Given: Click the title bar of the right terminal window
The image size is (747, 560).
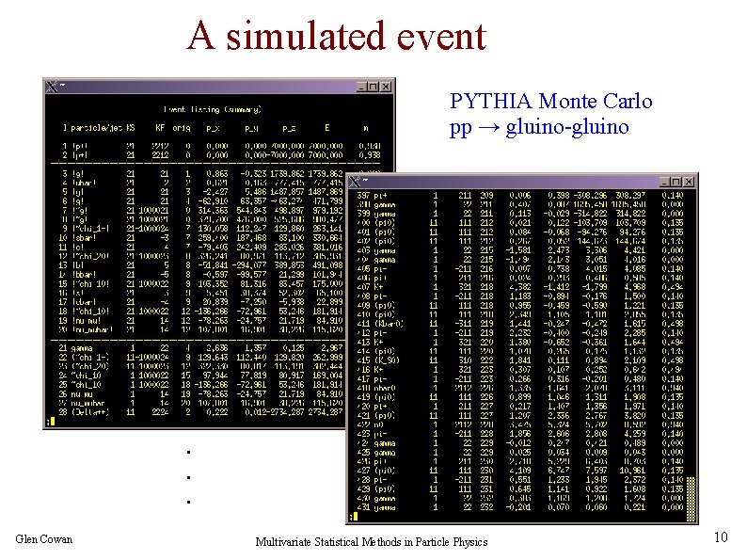Looking at the screenshot, I should coord(522,182).
